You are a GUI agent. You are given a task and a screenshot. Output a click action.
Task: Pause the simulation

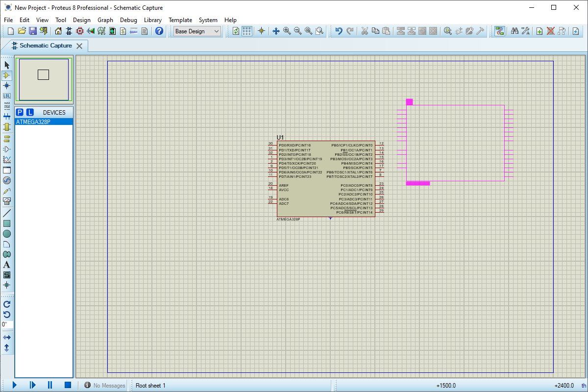pyautogui.click(x=50, y=385)
